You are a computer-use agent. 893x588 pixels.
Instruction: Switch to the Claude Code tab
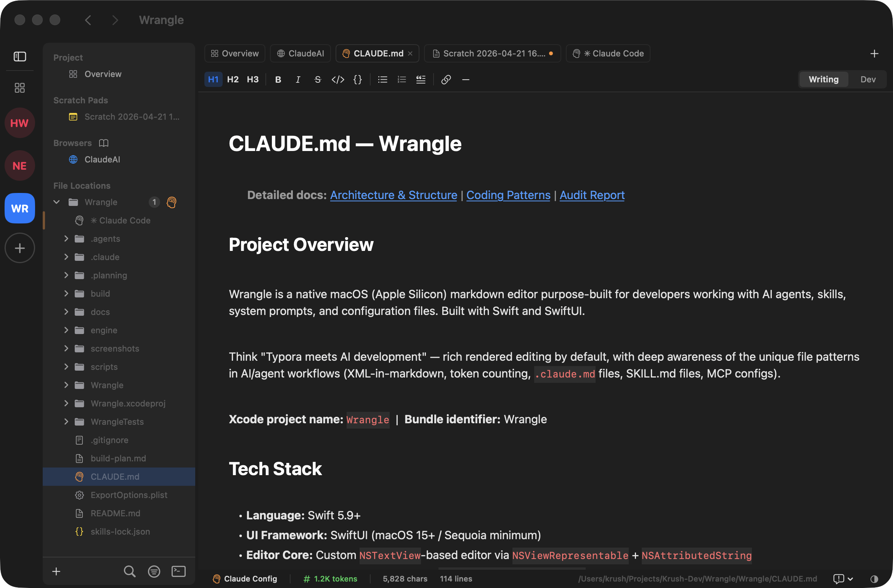pyautogui.click(x=608, y=53)
